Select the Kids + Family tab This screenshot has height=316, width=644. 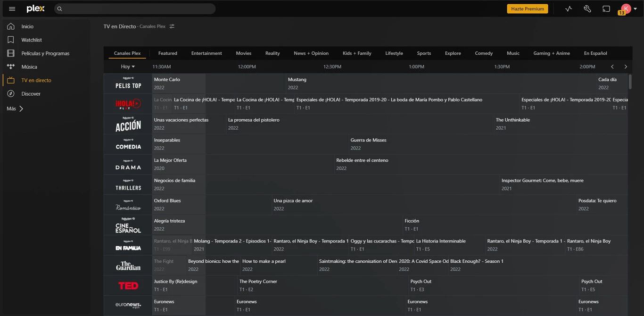pyautogui.click(x=357, y=53)
